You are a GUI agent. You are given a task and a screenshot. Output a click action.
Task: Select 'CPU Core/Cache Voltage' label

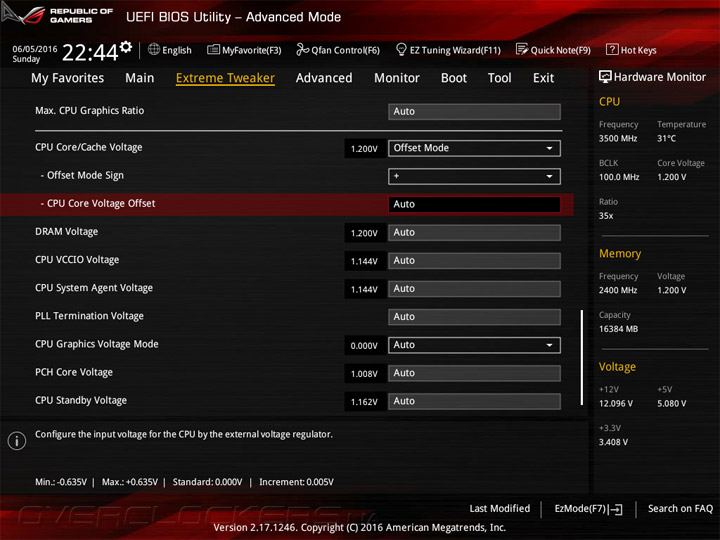coord(89,147)
